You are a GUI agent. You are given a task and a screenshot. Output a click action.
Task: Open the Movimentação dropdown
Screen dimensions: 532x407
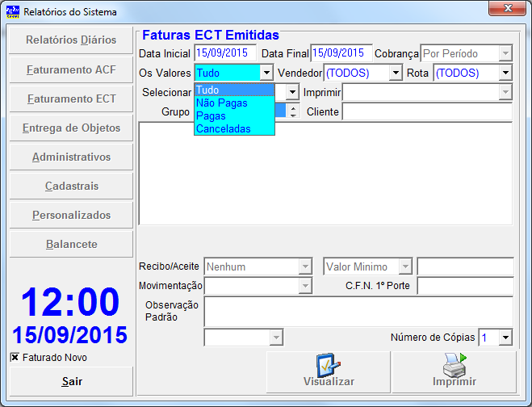(x=305, y=286)
